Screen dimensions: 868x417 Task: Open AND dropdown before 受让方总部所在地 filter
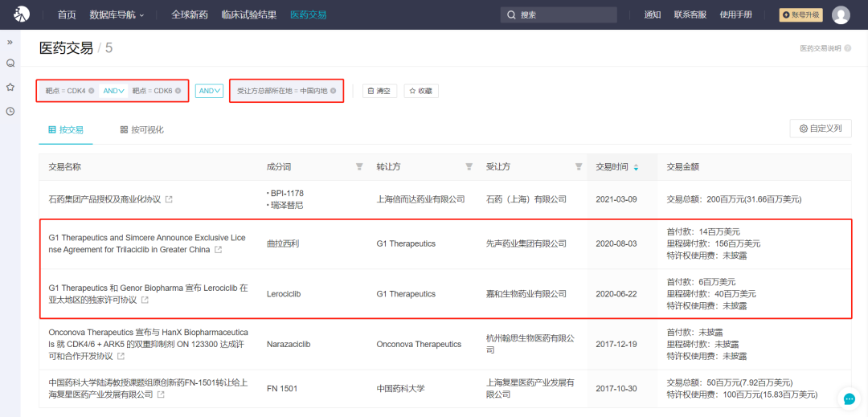tap(209, 91)
